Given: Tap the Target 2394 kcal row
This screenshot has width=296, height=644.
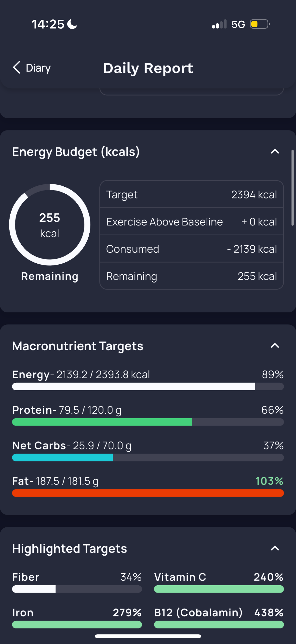Looking at the screenshot, I should click(x=191, y=195).
